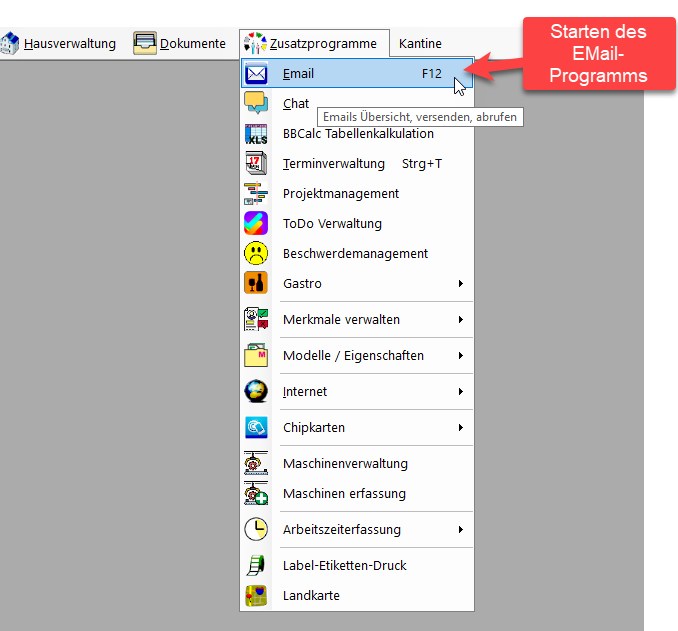Click the Maschinen erfassung icon with plus

pyautogui.click(x=256, y=493)
